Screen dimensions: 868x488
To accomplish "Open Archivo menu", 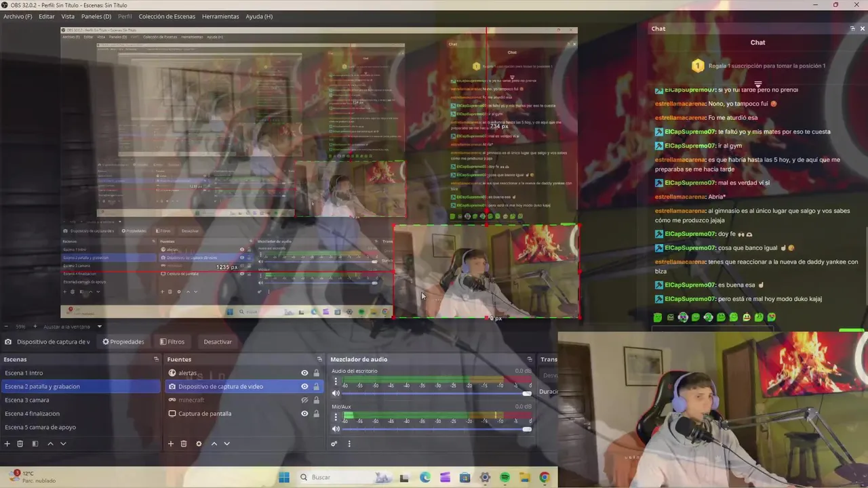I will tap(18, 16).
